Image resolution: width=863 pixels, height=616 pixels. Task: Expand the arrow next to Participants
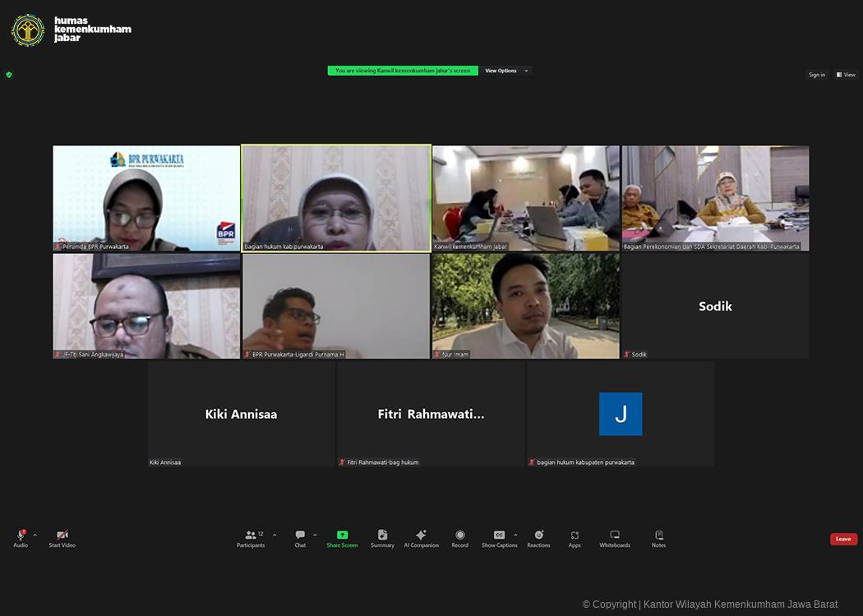click(275, 535)
